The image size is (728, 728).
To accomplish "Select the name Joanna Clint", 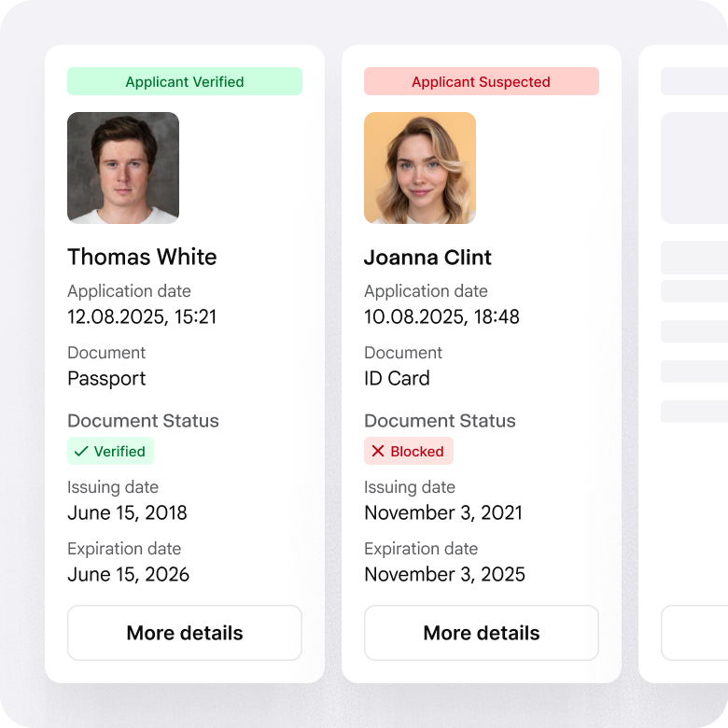I will pos(427,257).
